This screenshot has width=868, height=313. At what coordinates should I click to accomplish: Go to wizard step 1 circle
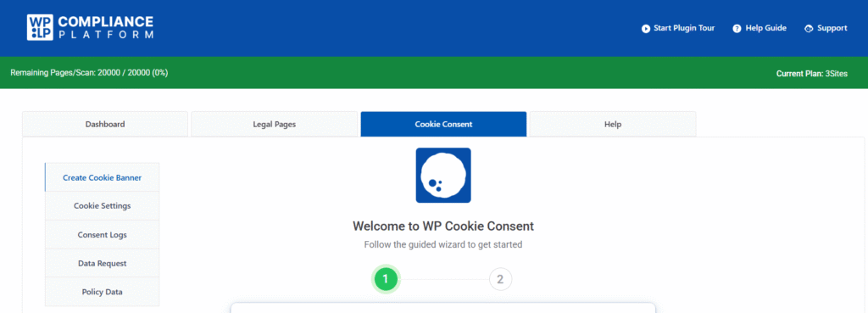point(386,279)
